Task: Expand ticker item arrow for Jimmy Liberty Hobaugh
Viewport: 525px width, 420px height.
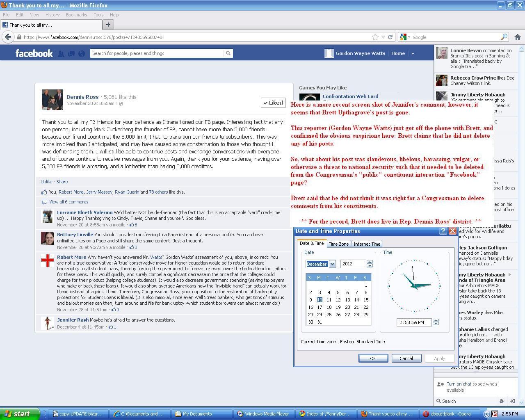Action: (x=510, y=275)
